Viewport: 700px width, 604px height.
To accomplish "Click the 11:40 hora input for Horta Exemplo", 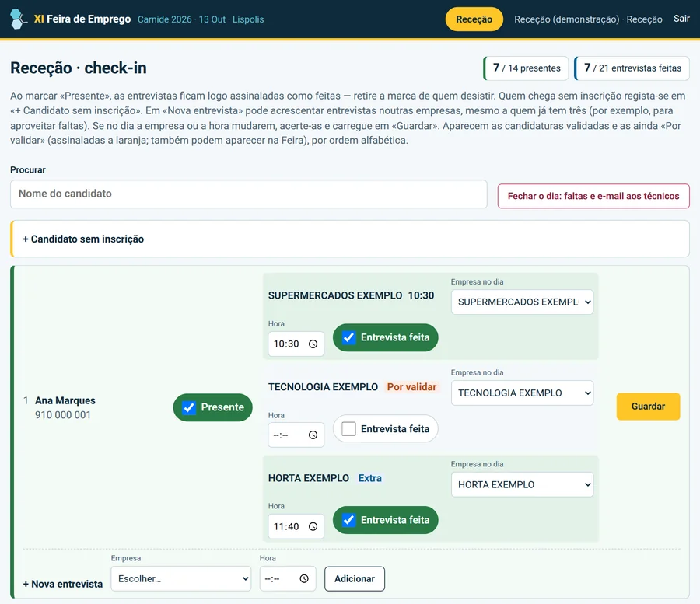I will click(296, 526).
